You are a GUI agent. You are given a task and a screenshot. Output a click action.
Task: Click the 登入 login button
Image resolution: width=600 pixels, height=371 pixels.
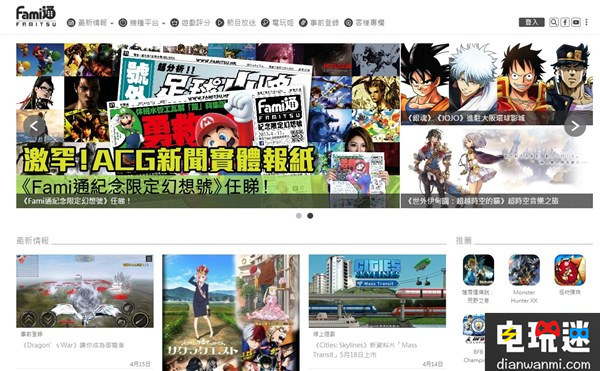(x=532, y=22)
